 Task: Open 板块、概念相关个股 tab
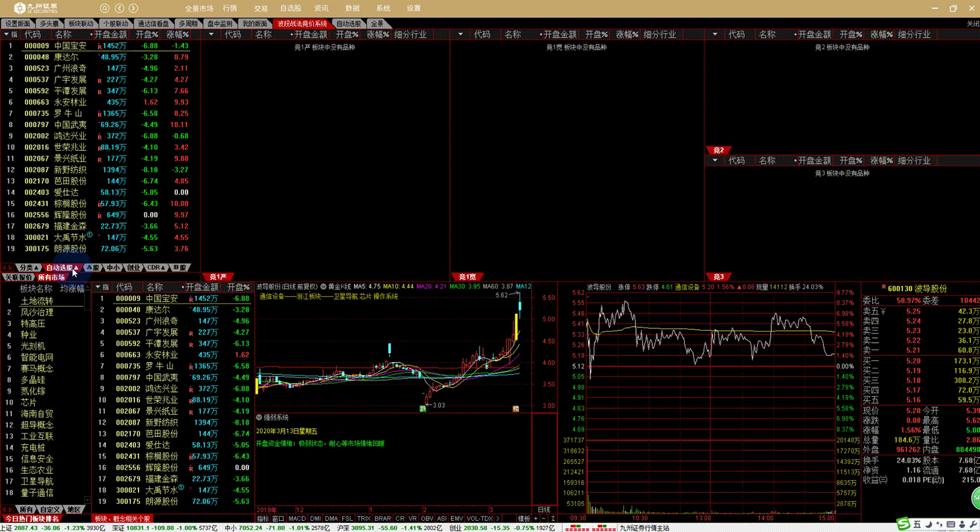[x=122, y=518]
